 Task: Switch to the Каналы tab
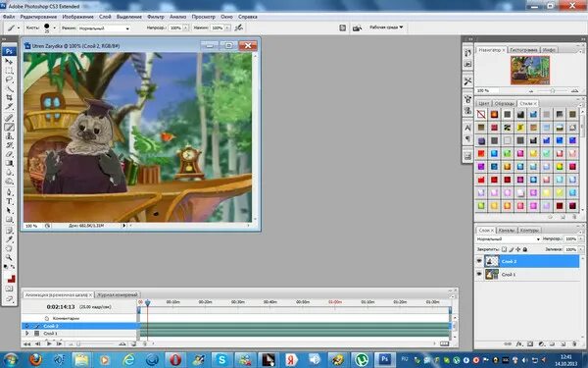pyautogui.click(x=507, y=230)
